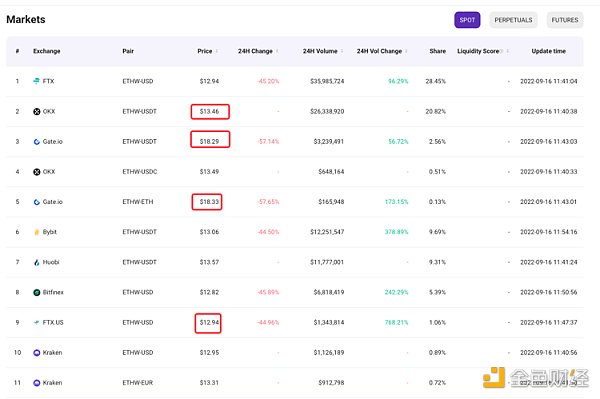
Task: Click the $13.06 price cell
Action: (x=209, y=232)
